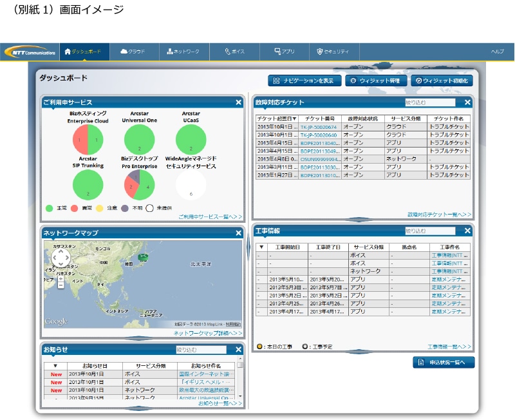The height and width of the screenshot is (420, 515).
Task: Select the アプリ tab
Action: [x=285, y=52]
